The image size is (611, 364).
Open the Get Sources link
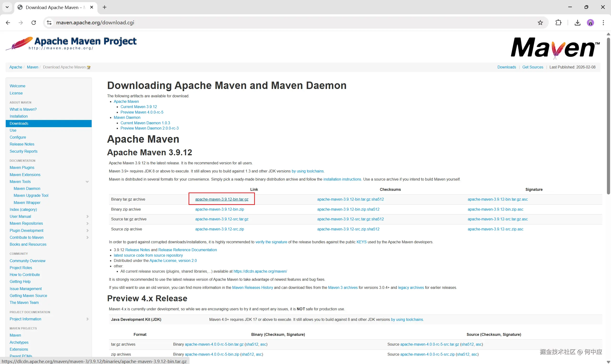[x=532, y=67]
